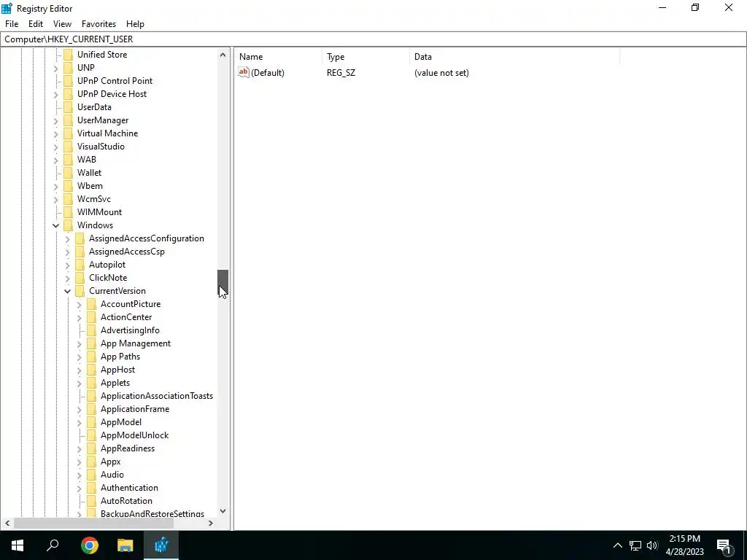Select the AdvertisingInfo folder icon
Image resolution: width=747 pixels, height=560 pixels.
coord(91,330)
